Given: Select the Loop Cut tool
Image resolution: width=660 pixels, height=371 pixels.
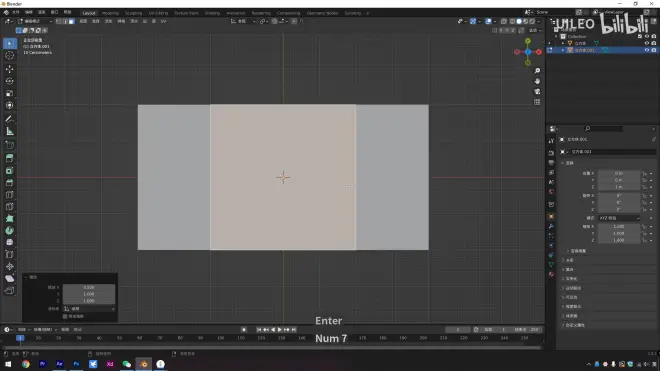Looking at the screenshot, I should [10, 195].
